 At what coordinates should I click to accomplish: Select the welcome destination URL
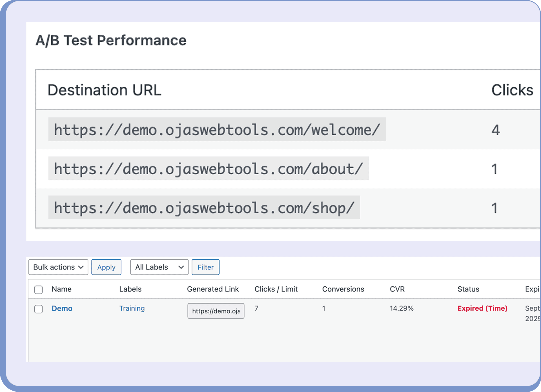[217, 130]
